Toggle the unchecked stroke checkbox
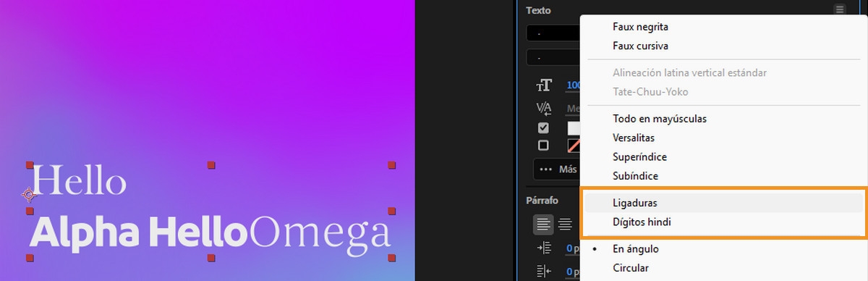Viewport: 868px width, 281px height. coord(543,145)
